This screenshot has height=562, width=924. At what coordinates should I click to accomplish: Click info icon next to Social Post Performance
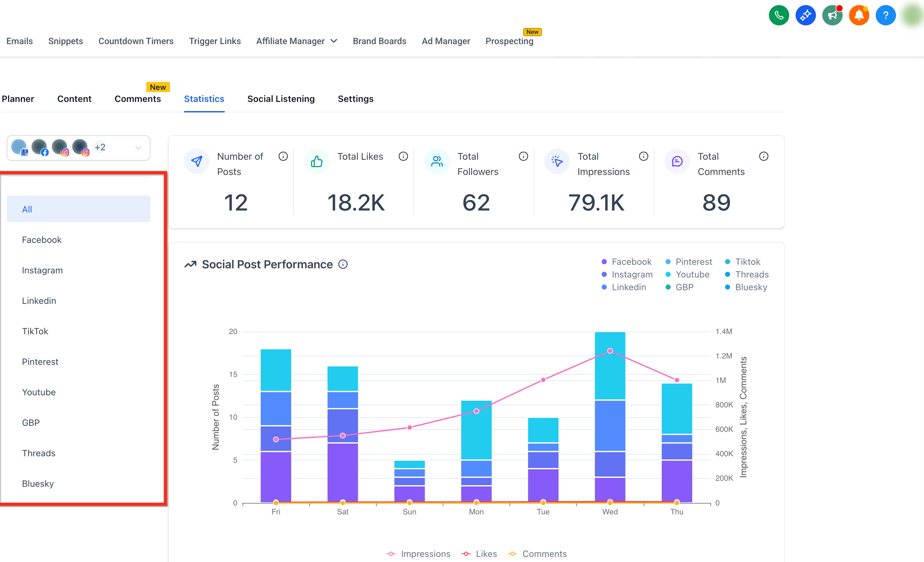click(343, 264)
